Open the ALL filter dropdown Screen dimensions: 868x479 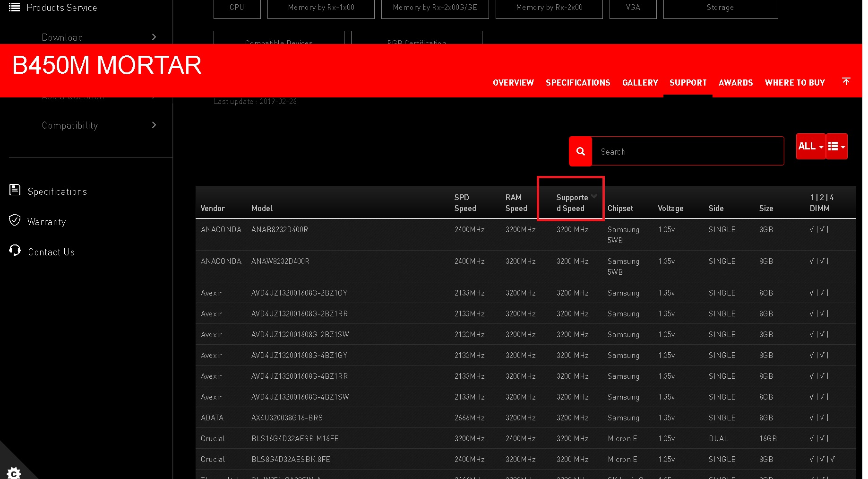(811, 147)
